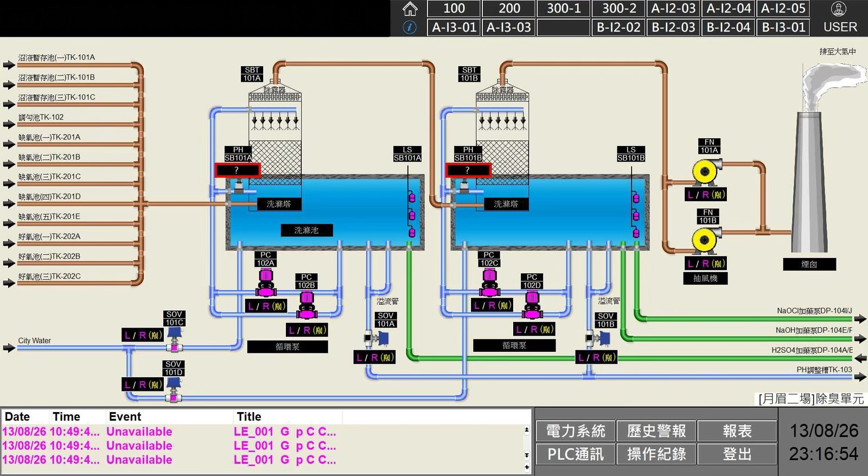The height and width of the screenshot is (476, 868).
Task: Click level switch LS SB101B float
Action: [635, 215]
